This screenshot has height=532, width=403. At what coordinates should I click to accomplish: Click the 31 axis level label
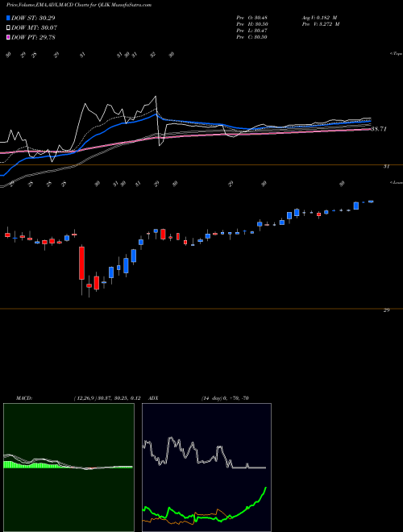click(x=386, y=167)
